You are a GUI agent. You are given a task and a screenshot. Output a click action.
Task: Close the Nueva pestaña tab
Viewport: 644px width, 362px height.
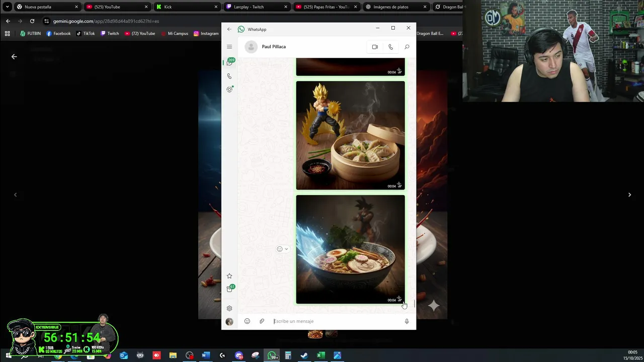pyautogui.click(x=76, y=7)
